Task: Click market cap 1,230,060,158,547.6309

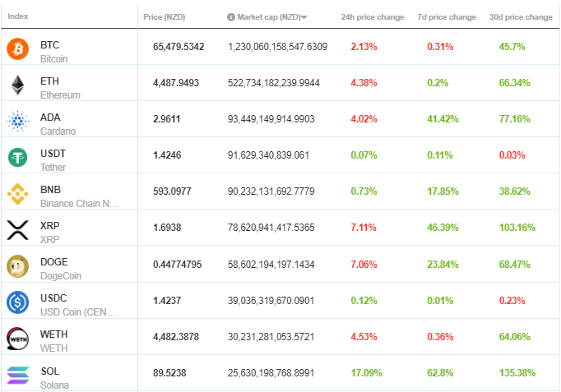Action: coord(277,47)
